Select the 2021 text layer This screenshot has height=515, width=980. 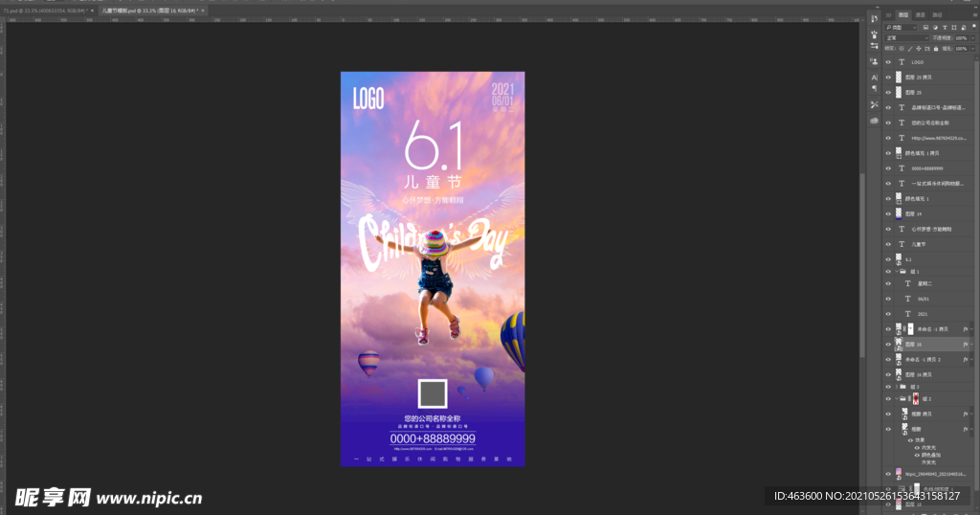pos(929,314)
